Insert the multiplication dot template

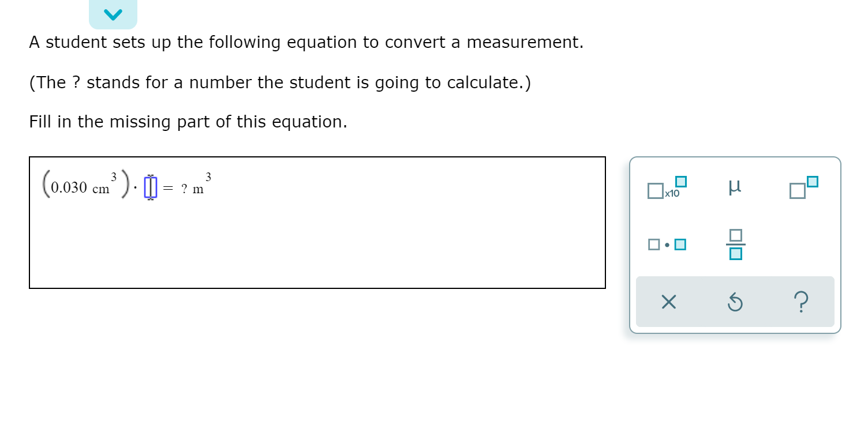pos(667,244)
